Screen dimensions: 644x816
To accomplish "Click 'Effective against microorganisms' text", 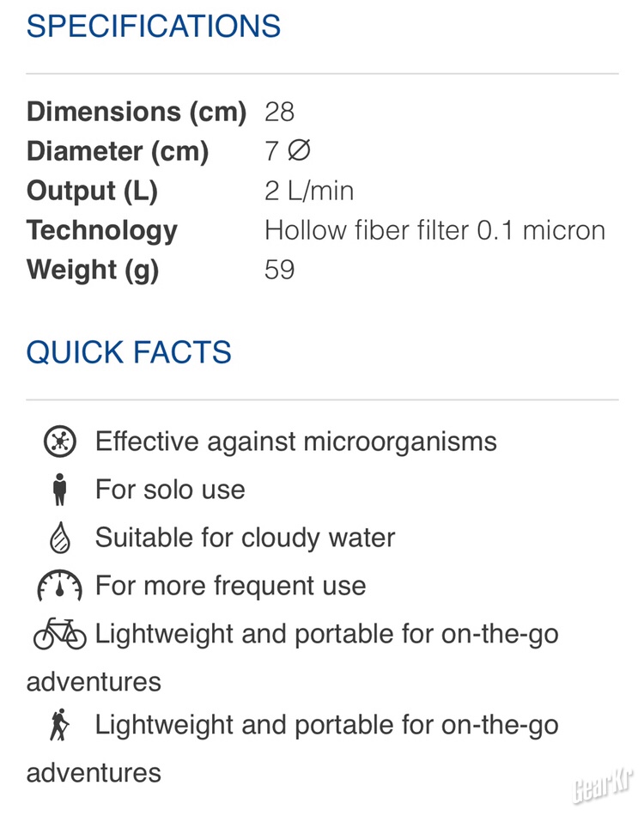I will click(x=295, y=441).
